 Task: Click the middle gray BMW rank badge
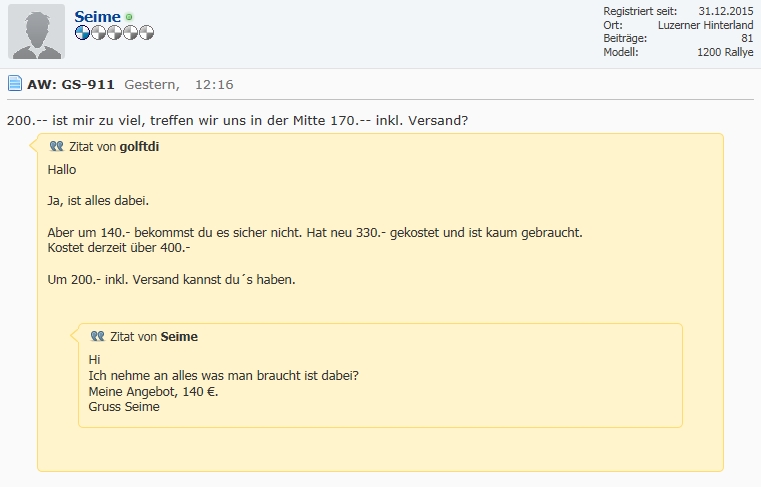click(114, 33)
